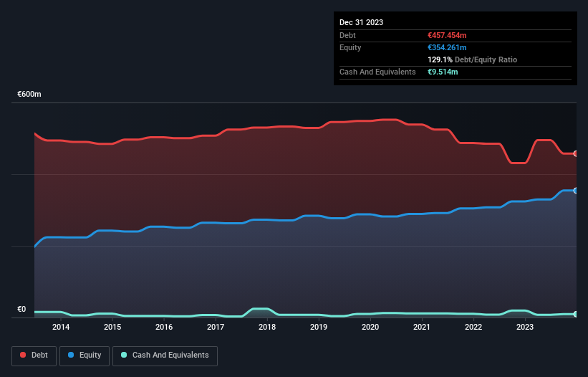
Task: Click the blue Equity legend dot
Action: coord(71,355)
